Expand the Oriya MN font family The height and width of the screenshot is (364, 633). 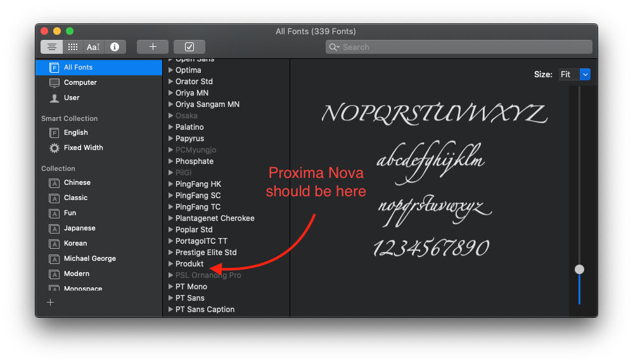tap(170, 92)
